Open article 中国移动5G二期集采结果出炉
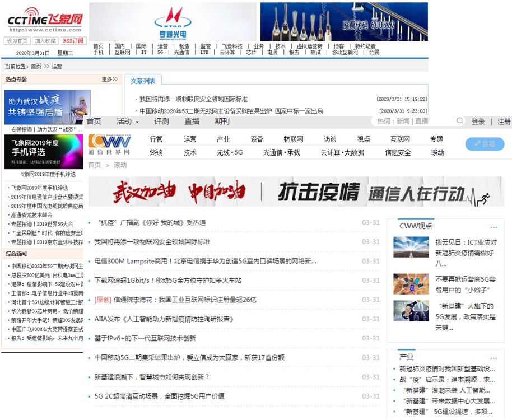 coord(189,357)
